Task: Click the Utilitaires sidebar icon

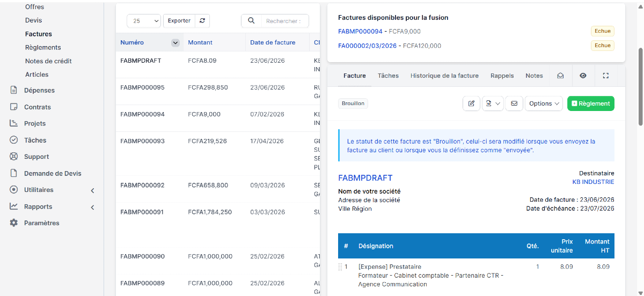Action: point(14,190)
